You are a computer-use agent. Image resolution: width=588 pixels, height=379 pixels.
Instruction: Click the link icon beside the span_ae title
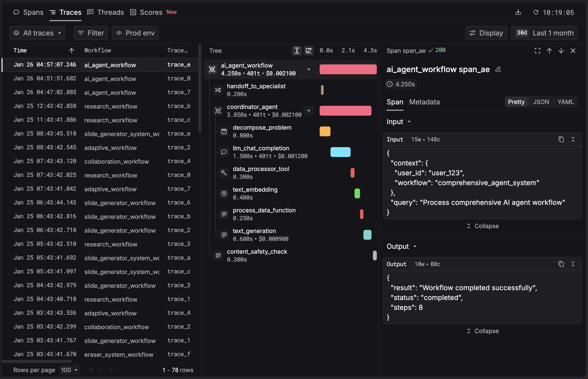point(498,70)
